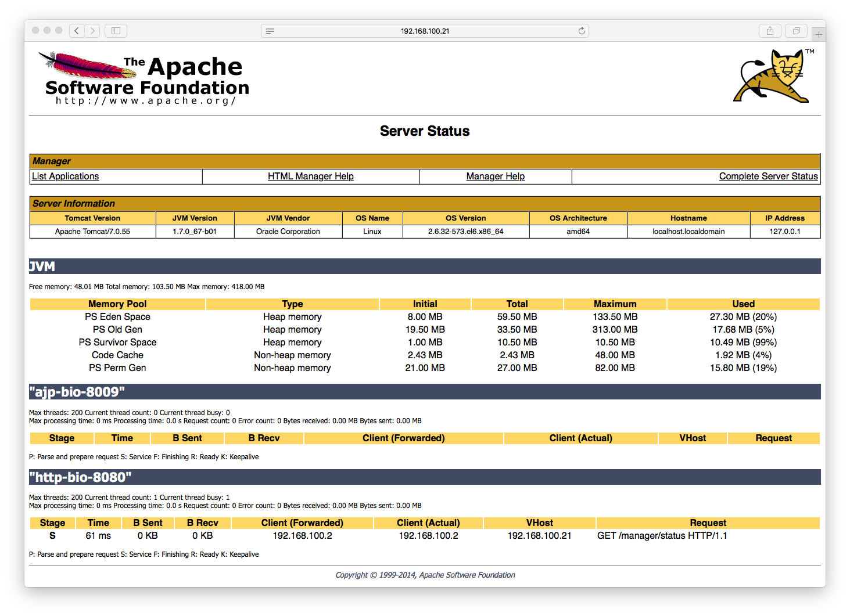Click the Oracle Corporation vendor cell
Screen dimensions: 850x616
click(288, 232)
